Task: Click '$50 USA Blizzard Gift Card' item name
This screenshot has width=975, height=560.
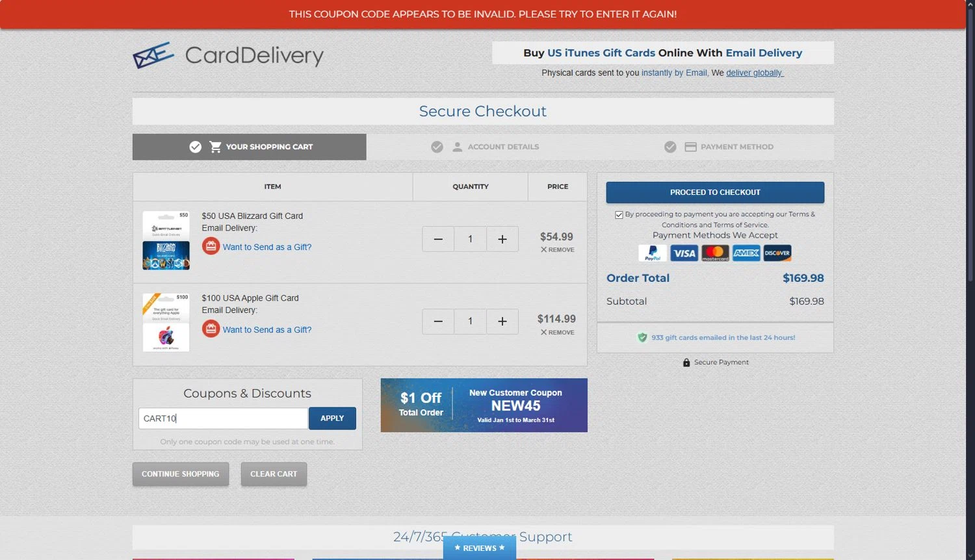Action: coord(252,216)
